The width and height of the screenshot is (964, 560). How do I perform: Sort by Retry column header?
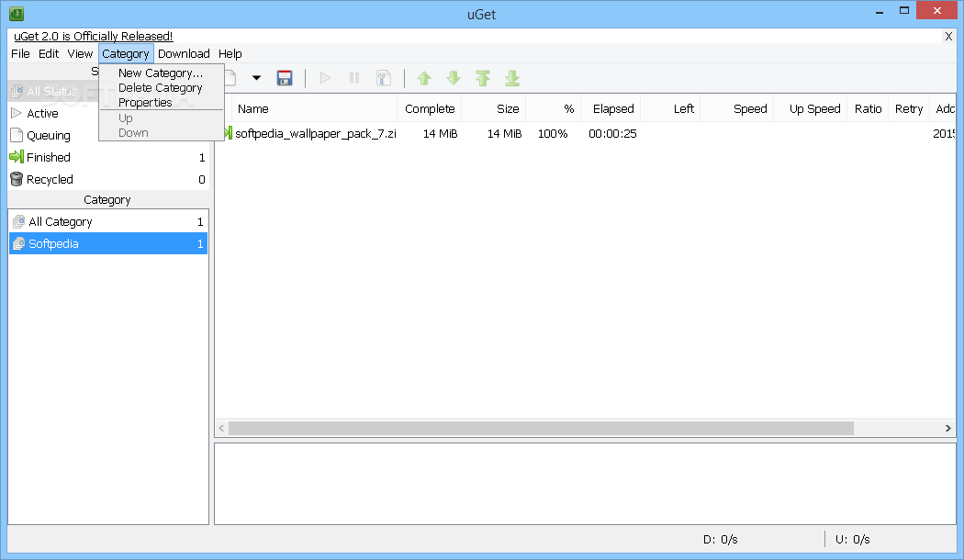pyautogui.click(x=909, y=109)
